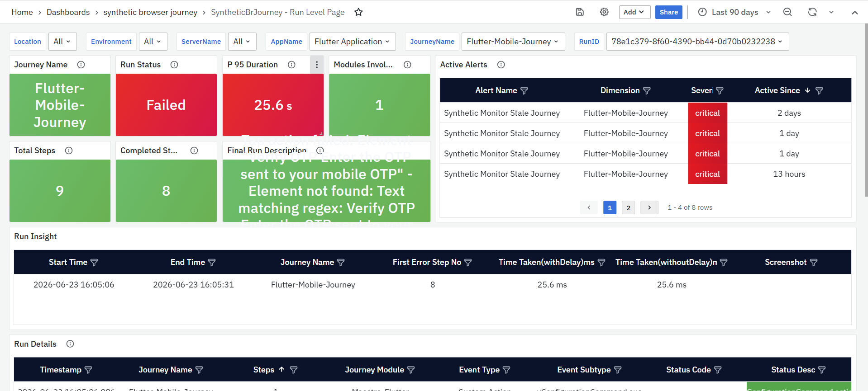Open the AppName Flutter Application dropdown

[353, 42]
